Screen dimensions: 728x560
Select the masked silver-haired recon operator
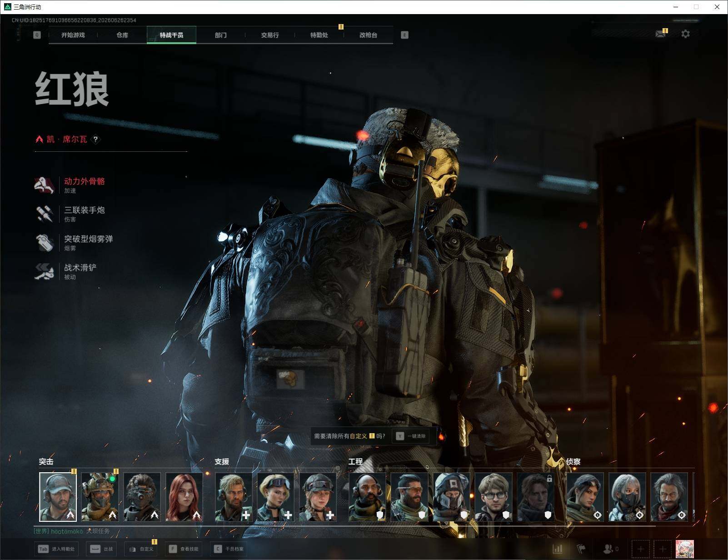pos(627,497)
